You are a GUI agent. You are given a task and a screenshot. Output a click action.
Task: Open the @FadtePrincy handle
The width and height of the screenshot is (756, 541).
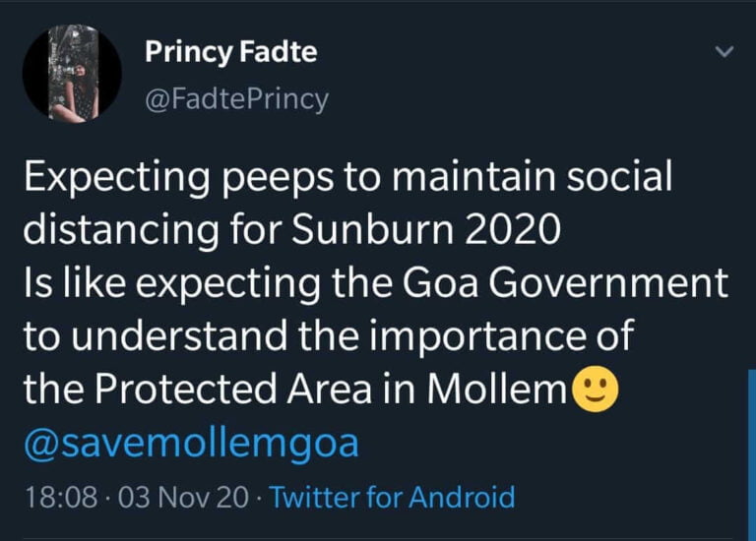(236, 99)
